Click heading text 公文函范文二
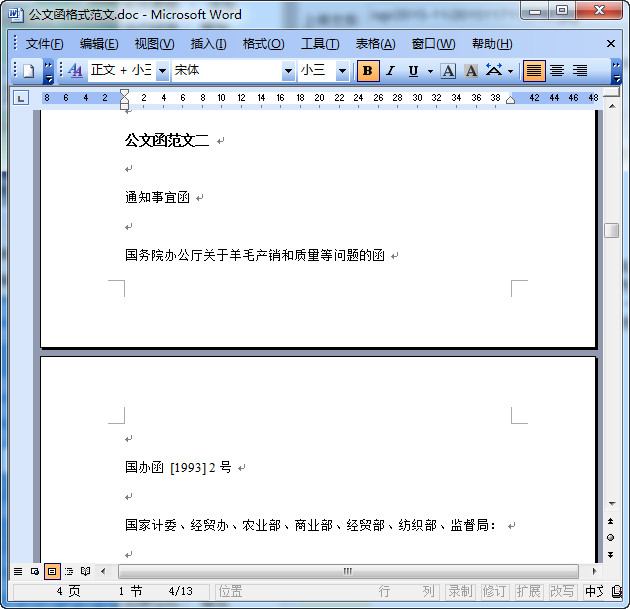 click(x=167, y=140)
